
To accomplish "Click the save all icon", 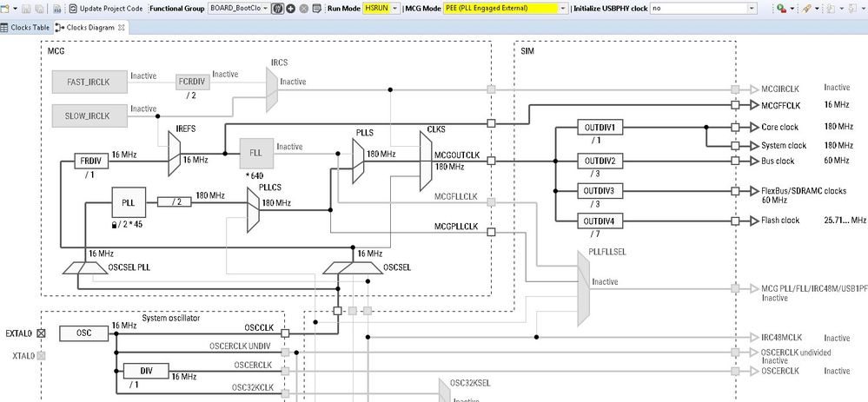I will [39, 9].
